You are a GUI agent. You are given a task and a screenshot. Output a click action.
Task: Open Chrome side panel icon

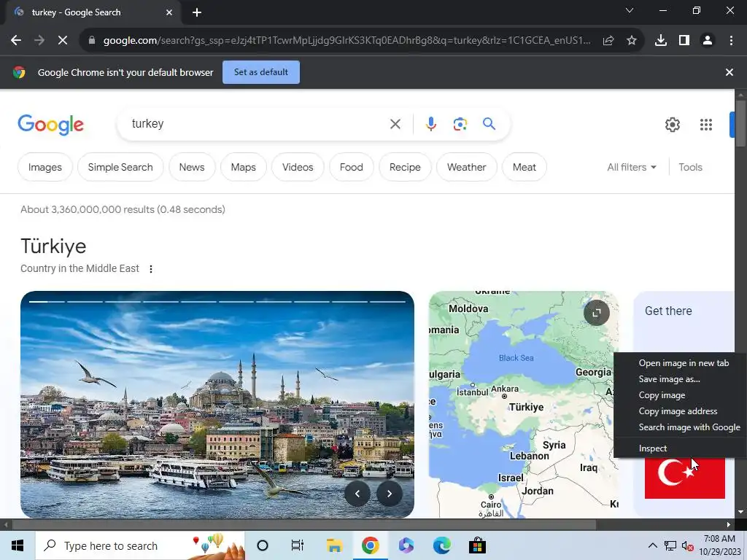coord(684,41)
